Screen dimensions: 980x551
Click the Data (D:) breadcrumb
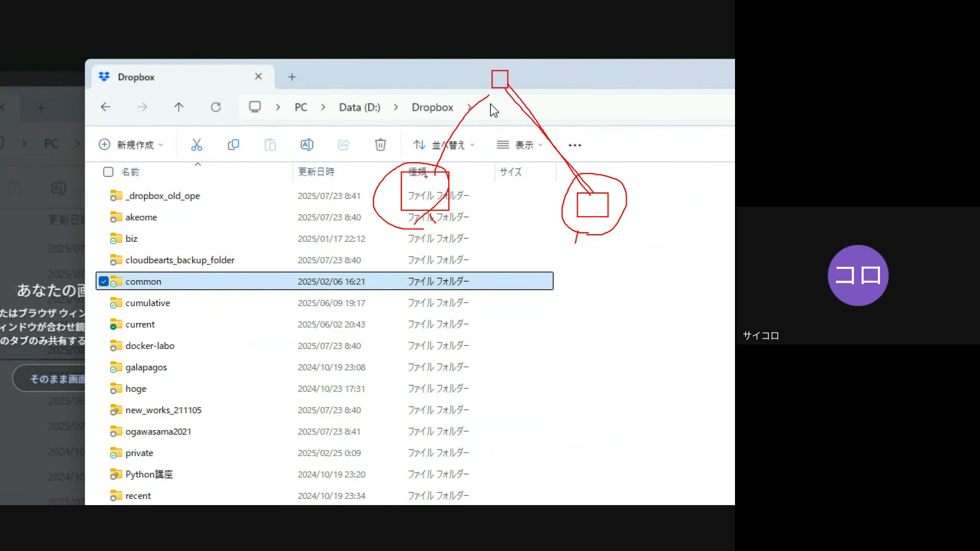pyautogui.click(x=359, y=107)
